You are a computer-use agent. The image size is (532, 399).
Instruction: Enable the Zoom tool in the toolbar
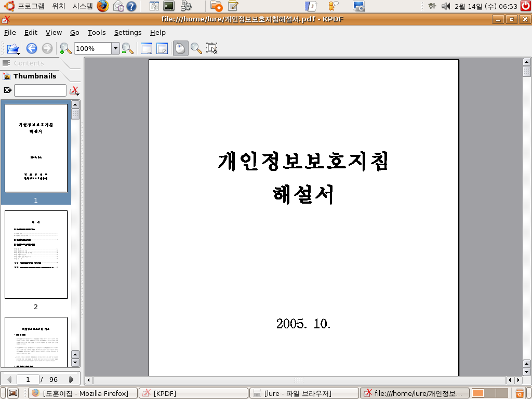click(196, 48)
